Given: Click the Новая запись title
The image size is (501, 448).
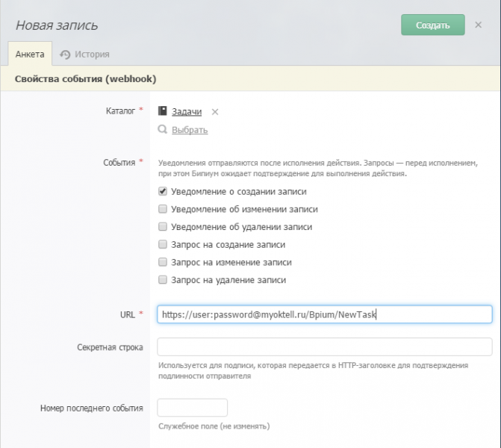Looking at the screenshot, I should [x=57, y=25].
